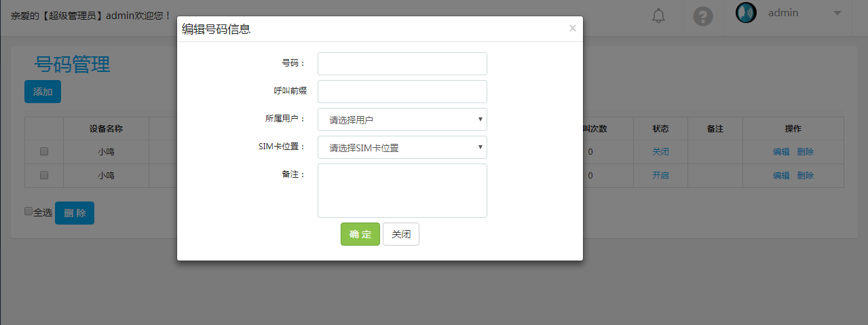Click the blue 添加 button
Viewport: 868px width, 325px height.
pyautogui.click(x=43, y=92)
